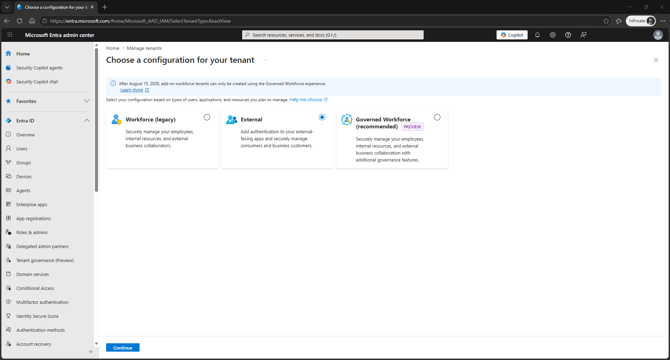Click the browser back arrow

(7, 21)
